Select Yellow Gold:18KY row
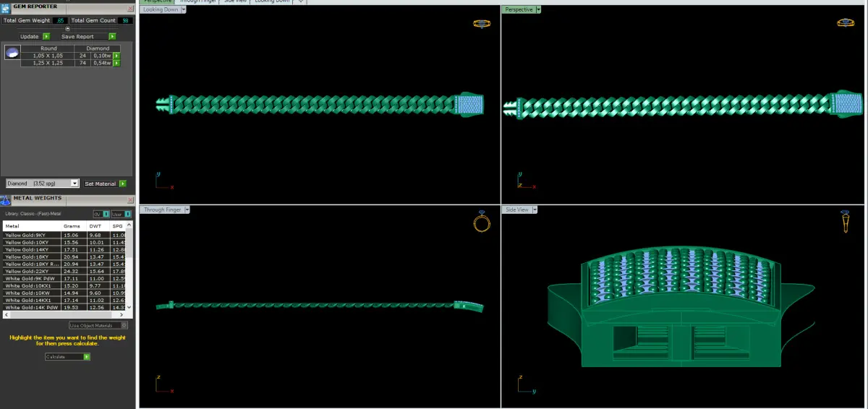The image size is (868, 409). pos(65,257)
